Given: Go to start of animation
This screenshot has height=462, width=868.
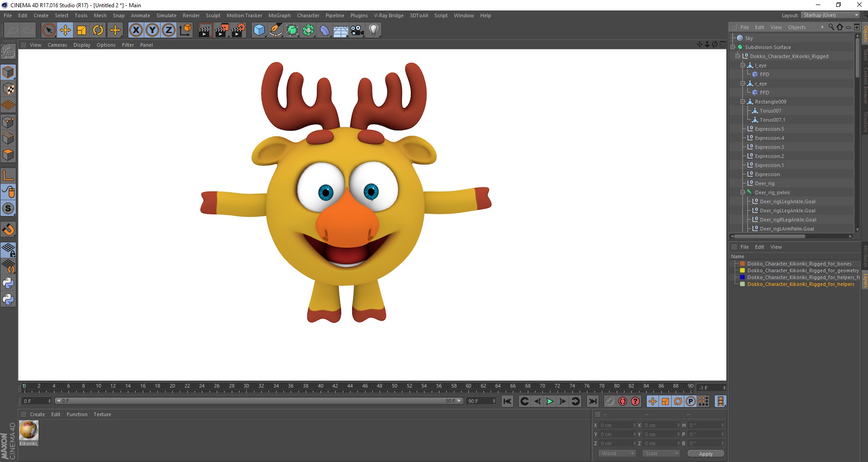Looking at the screenshot, I should click(x=507, y=401).
